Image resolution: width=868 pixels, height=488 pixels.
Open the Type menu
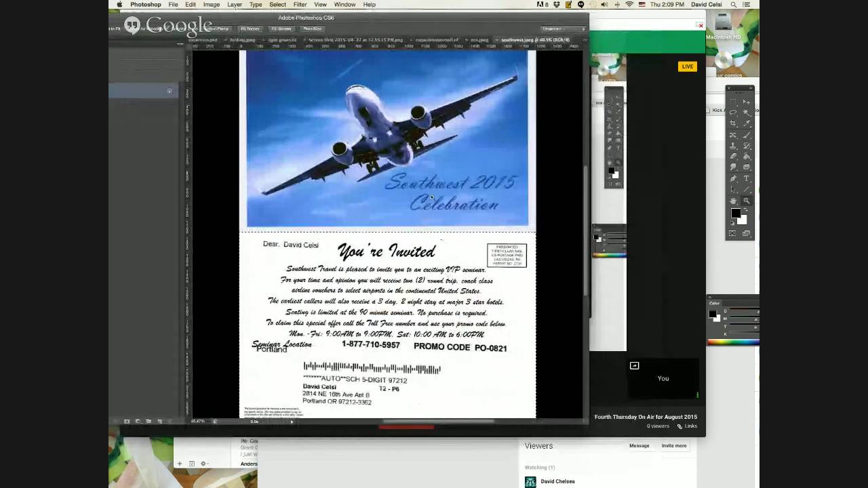[256, 5]
